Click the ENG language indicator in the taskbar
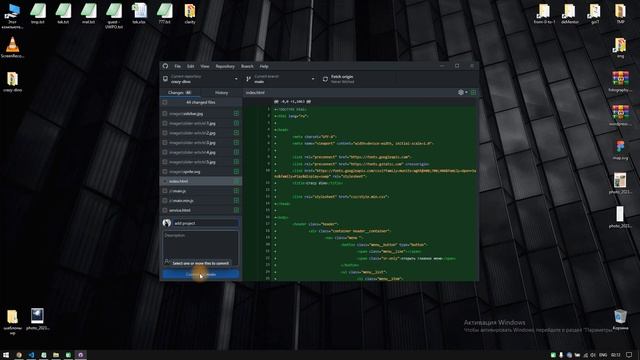Image resolution: width=640 pixels, height=360 pixels. point(603,355)
